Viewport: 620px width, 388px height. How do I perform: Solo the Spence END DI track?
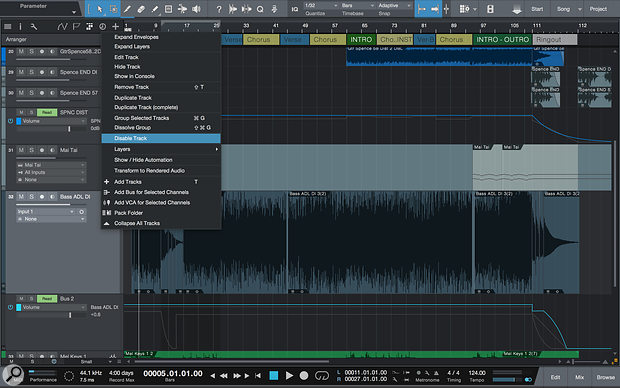(x=31, y=72)
